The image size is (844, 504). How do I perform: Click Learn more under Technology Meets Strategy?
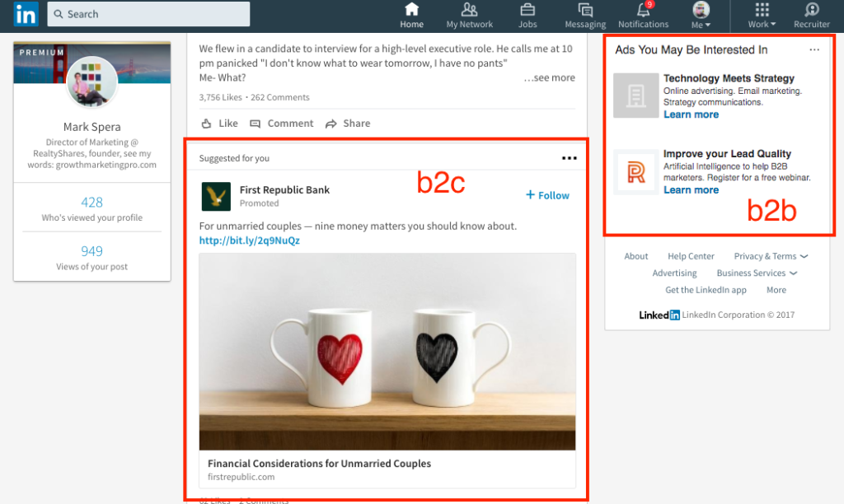click(x=691, y=114)
